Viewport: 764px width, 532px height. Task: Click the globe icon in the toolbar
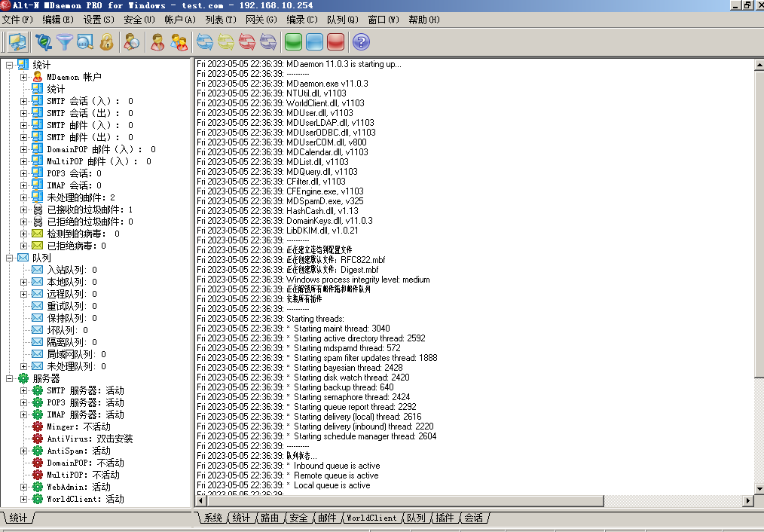pyautogui.click(x=44, y=42)
